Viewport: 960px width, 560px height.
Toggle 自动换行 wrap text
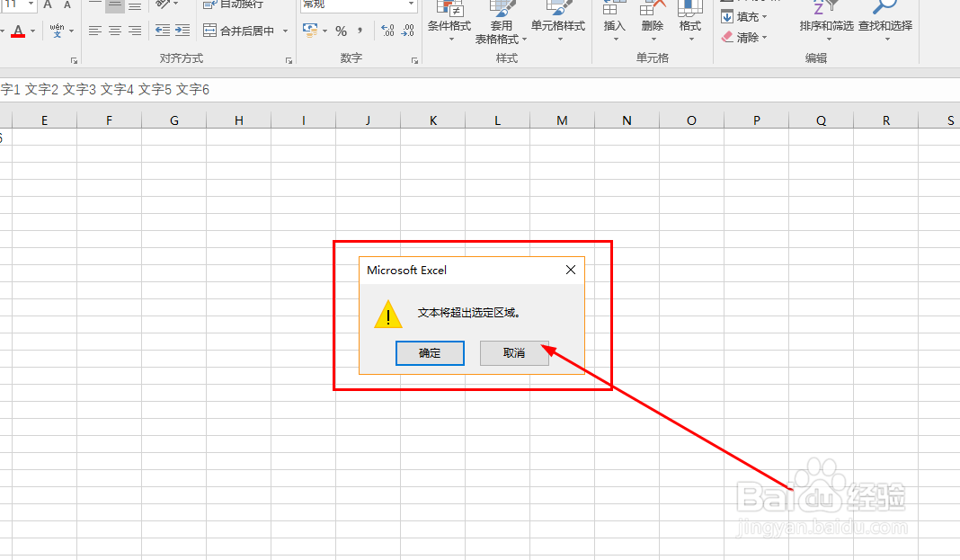pyautogui.click(x=233, y=4)
